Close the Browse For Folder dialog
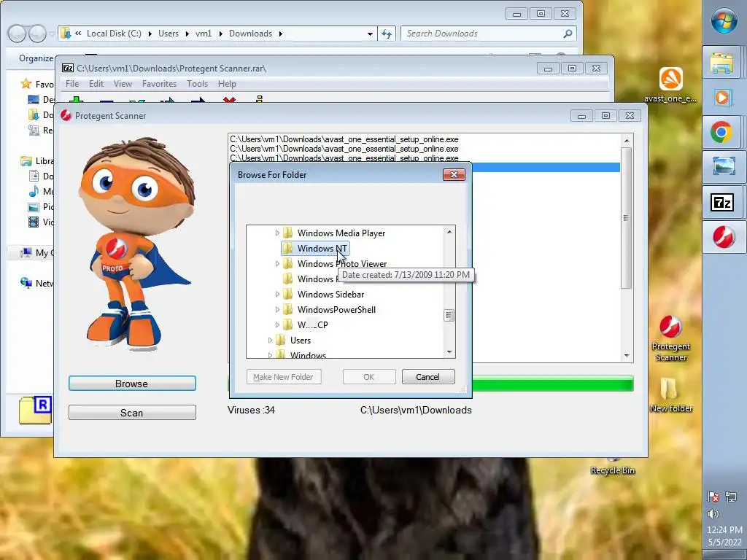 coord(454,175)
